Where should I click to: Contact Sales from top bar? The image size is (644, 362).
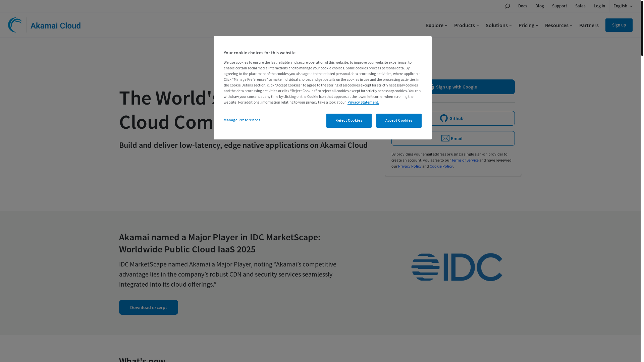580,6
